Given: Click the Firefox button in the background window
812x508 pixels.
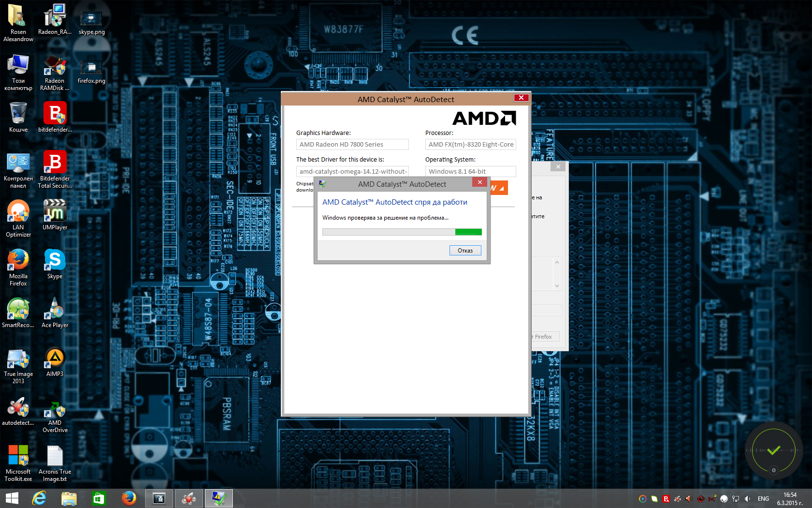Looking at the screenshot, I should click(545, 337).
